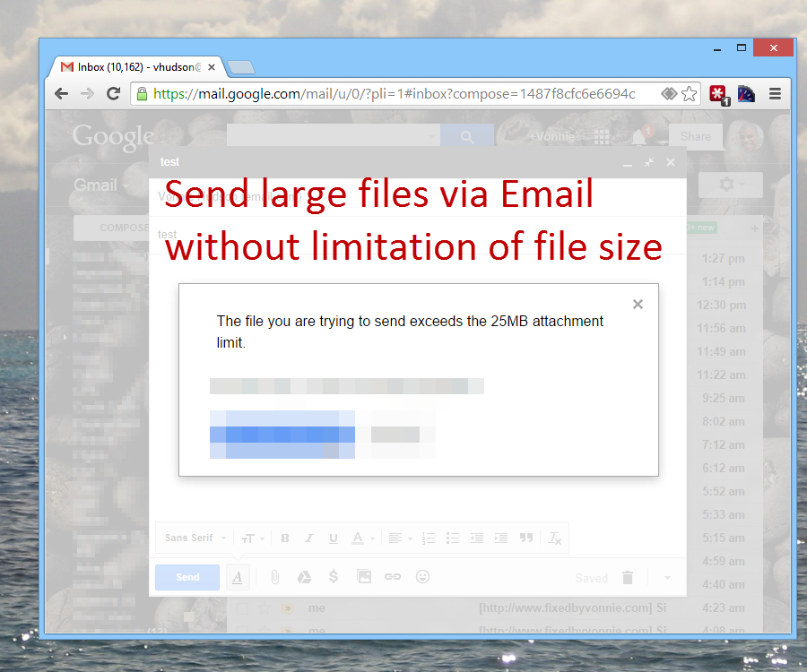Insert a file from Google Drive
The width and height of the screenshot is (807, 672).
(304, 577)
